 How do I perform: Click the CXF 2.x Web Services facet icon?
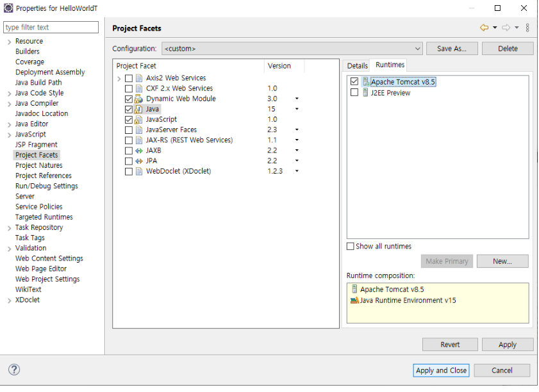tap(139, 88)
